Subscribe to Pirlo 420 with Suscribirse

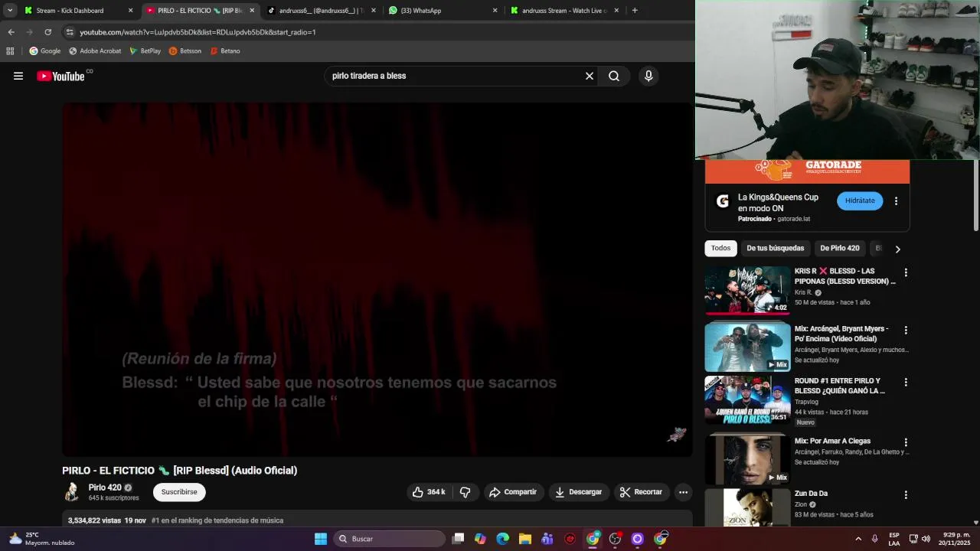179,492
